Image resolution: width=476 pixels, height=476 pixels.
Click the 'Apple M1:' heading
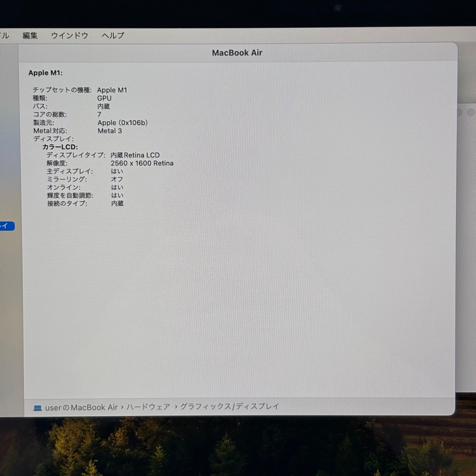46,73
